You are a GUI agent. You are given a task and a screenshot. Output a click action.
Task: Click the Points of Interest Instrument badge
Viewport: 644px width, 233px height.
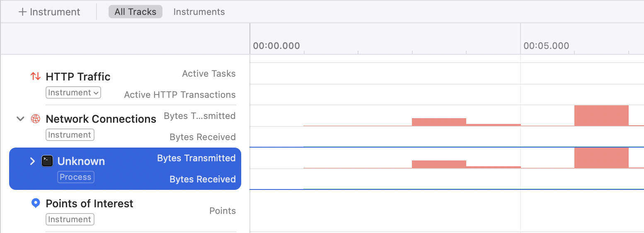click(x=70, y=220)
